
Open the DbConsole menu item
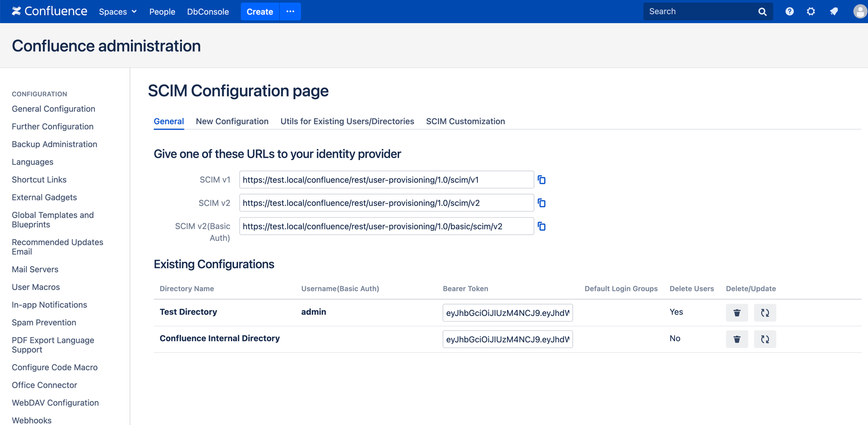point(208,11)
